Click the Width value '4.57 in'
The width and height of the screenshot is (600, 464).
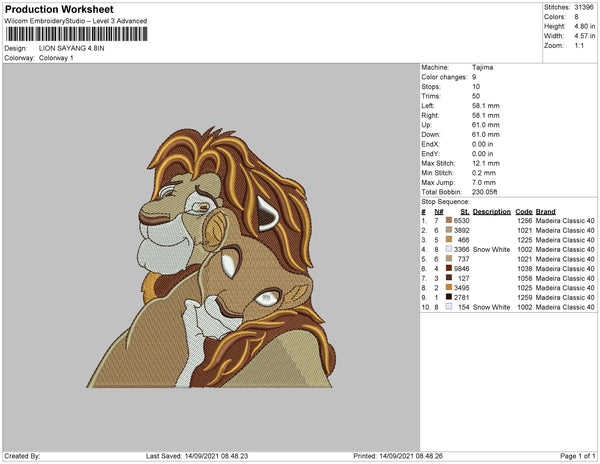[585, 36]
